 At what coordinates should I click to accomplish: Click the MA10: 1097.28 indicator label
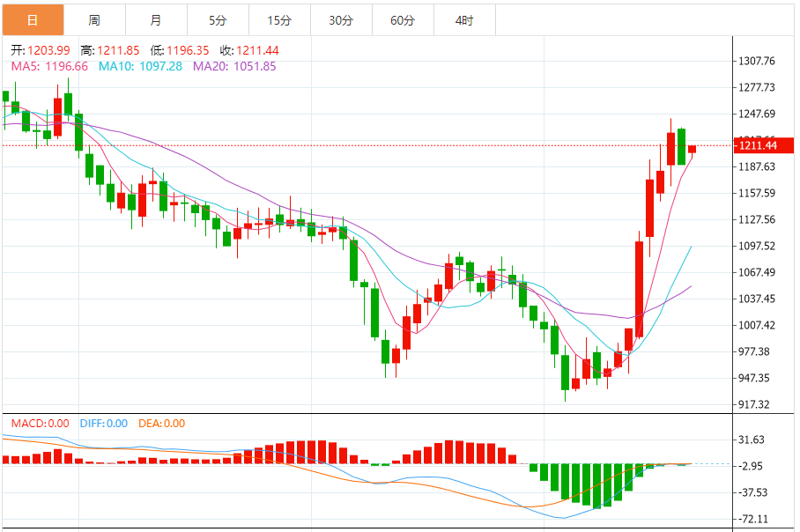tap(140, 66)
